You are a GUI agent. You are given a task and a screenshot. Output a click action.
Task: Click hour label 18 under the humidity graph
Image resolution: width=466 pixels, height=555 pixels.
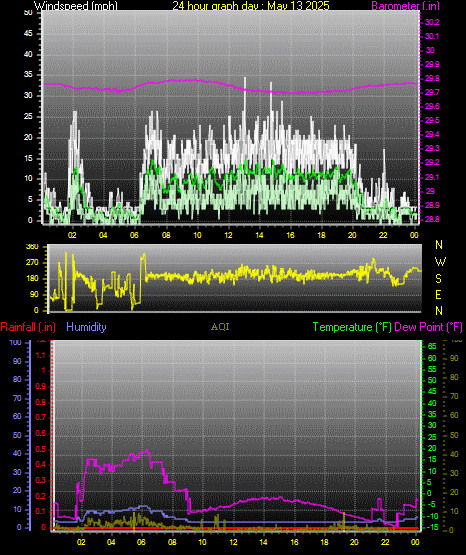coord(324,542)
